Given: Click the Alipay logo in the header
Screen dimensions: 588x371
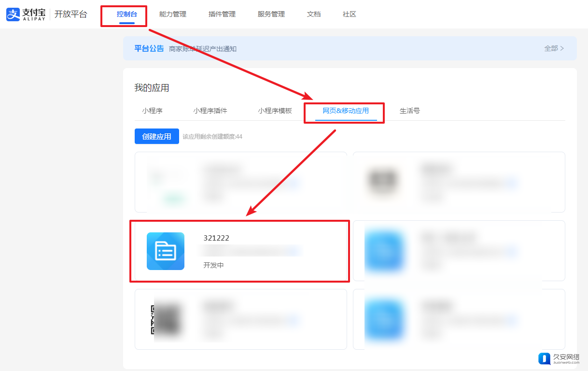Looking at the screenshot, I should click(26, 14).
